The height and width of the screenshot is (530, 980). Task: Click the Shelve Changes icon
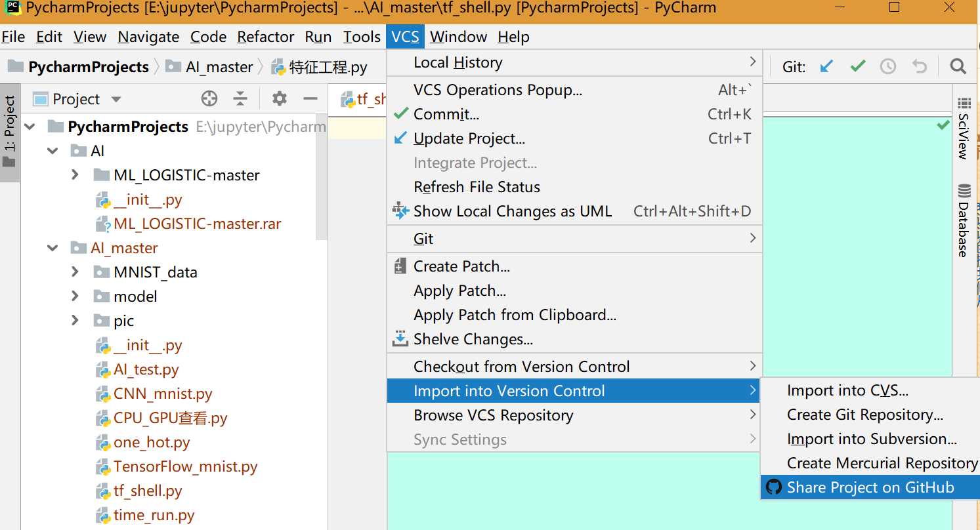(x=400, y=339)
